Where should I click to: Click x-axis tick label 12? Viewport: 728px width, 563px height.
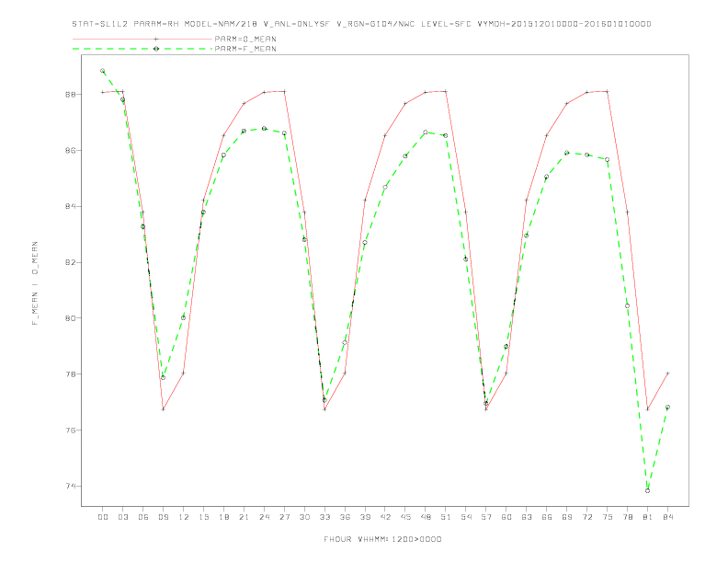click(x=184, y=517)
